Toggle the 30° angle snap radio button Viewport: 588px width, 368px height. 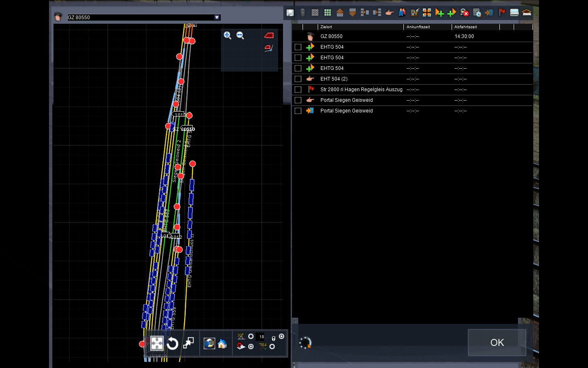[x=251, y=337]
